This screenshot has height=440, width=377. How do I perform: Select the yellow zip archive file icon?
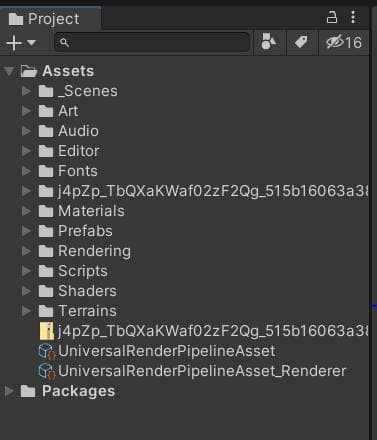(47, 331)
